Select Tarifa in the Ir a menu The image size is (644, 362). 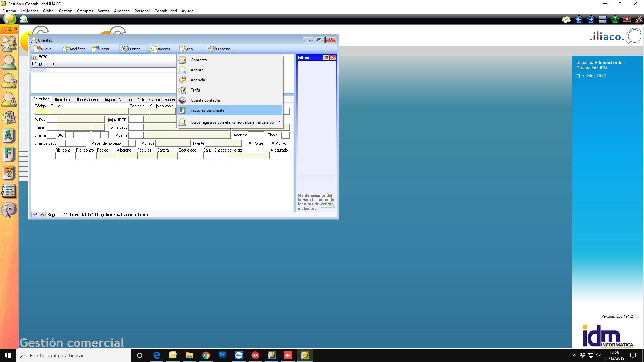click(x=230, y=90)
